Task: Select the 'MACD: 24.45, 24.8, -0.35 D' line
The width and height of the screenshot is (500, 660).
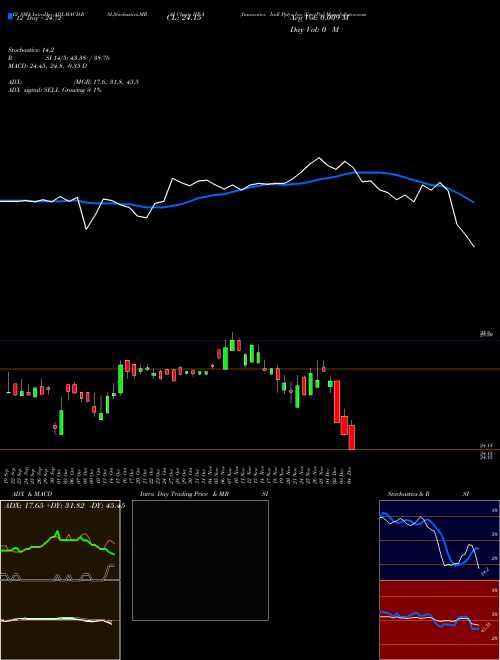Action: [48, 66]
